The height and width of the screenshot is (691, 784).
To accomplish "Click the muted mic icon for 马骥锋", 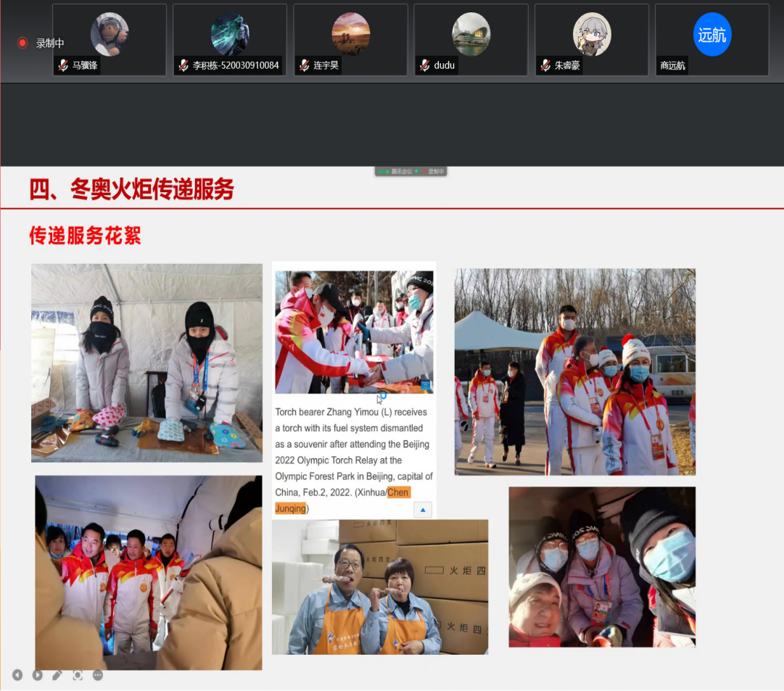I will pyautogui.click(x=64, y=65).
